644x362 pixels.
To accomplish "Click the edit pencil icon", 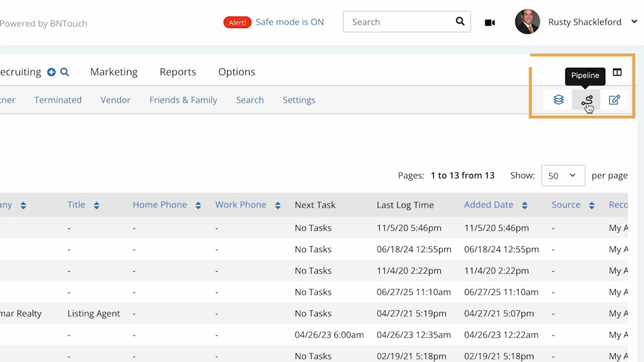I will 614,100.
